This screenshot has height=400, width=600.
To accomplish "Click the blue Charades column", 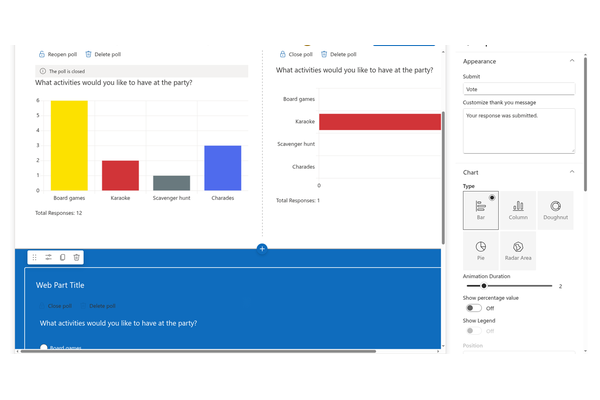I will (x=223, y=168).
